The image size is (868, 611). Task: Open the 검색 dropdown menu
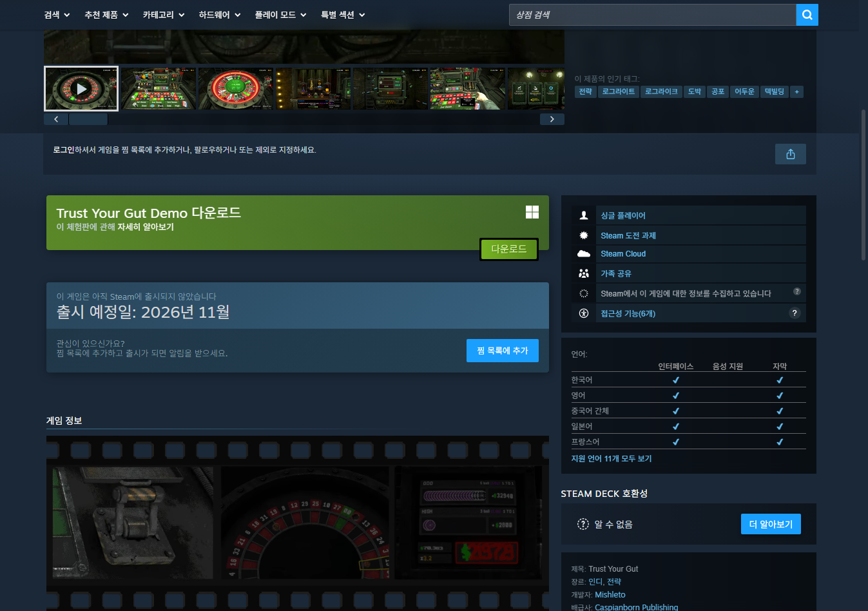pos(57,15)
